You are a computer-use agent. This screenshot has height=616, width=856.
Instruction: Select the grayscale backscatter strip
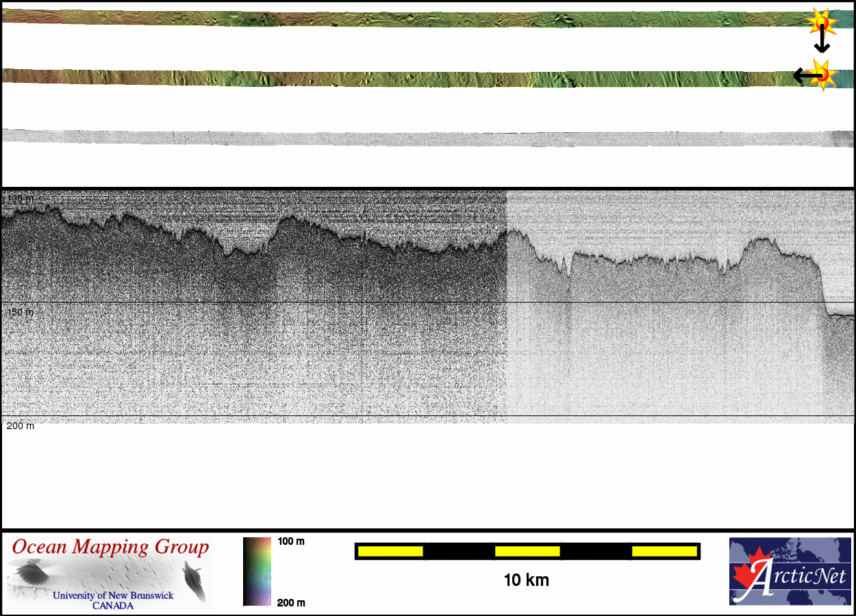tap(411, 138)
